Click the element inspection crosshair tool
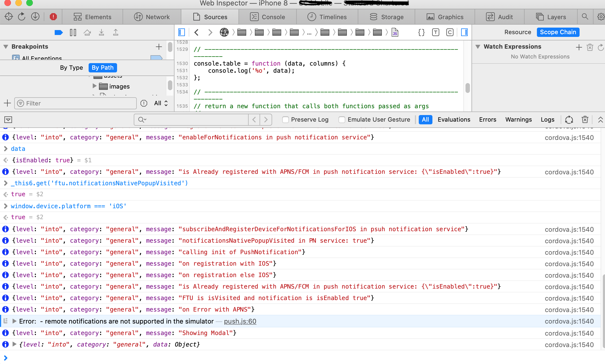Image resolution: width=605 pixels, height=364 pixels. coord(8,16)
